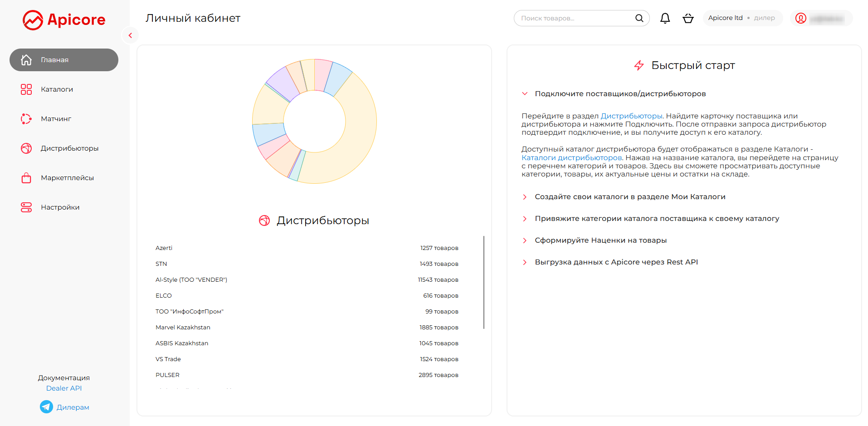868x426 pixels.
Task: Click the Дистрибьюторы sidebar icon
Action: tap(26, 148)
